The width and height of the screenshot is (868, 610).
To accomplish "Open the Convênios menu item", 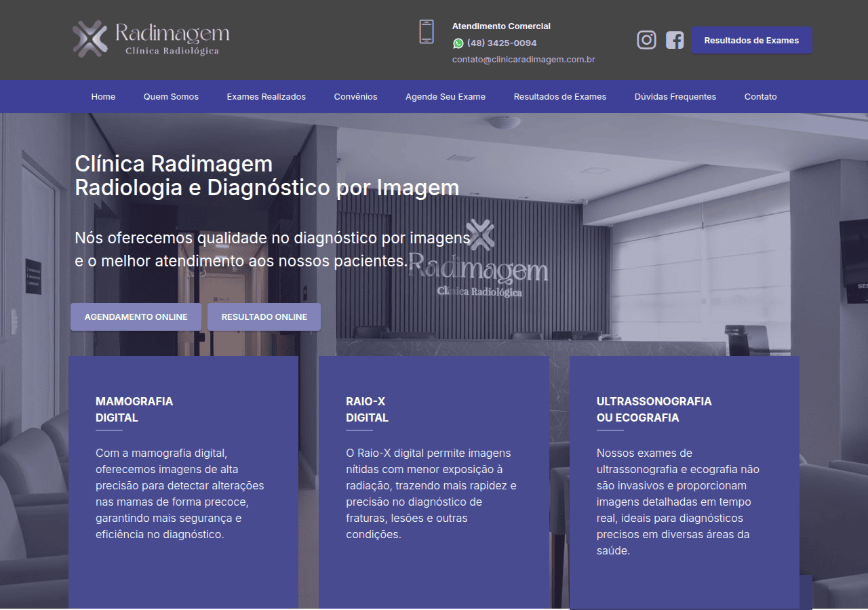I will click(x=355, y=97).
